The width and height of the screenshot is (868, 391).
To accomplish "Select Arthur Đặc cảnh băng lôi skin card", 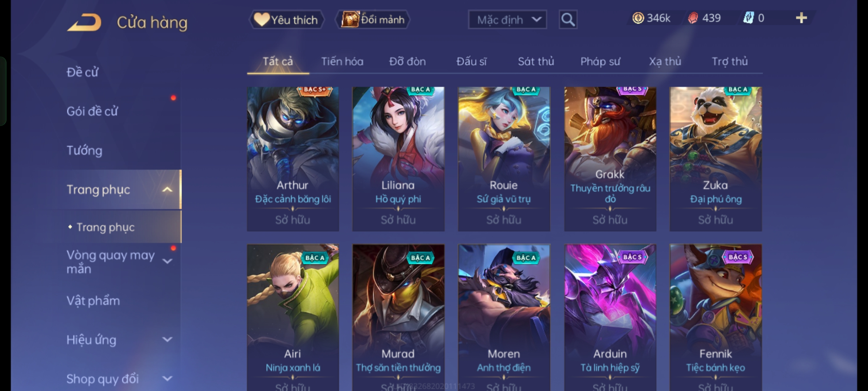I will coord(293,159).
